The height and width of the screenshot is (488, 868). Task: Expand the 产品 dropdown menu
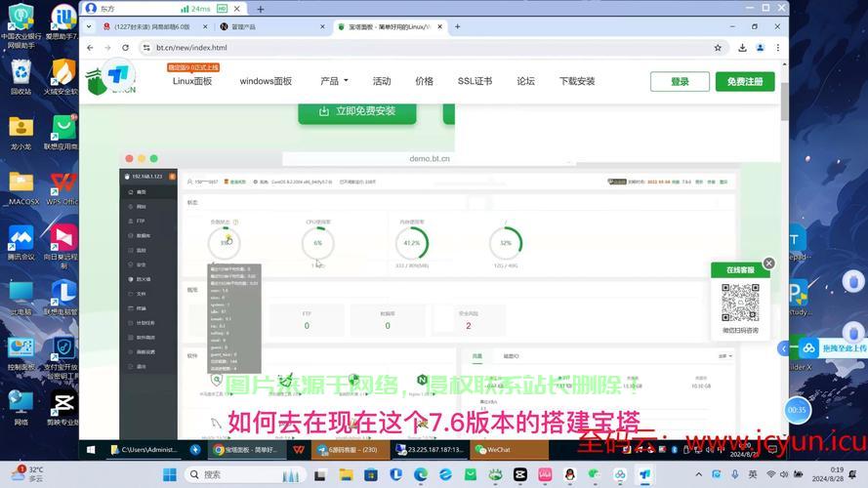(334, 81)
